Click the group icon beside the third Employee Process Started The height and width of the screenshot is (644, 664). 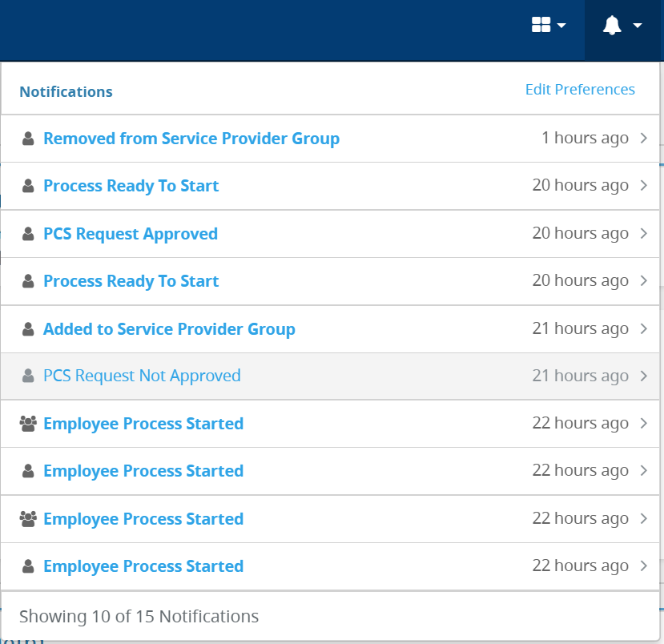click(x=28, y=519)
